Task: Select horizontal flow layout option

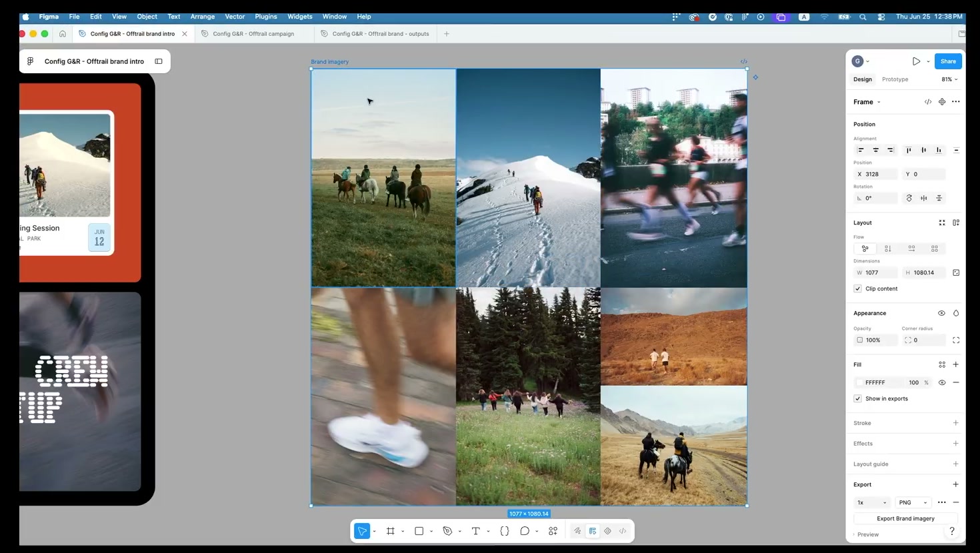Action: point(911,249)
